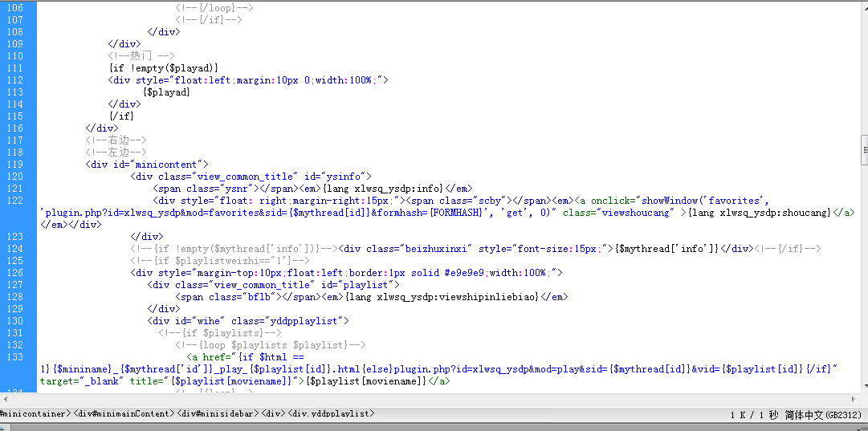Image resolution: width=868 pixels, height=431 pixels.
Task: Click the '<!--左边-->' comment
Action: pyautogui.click(x=116, y=152)
